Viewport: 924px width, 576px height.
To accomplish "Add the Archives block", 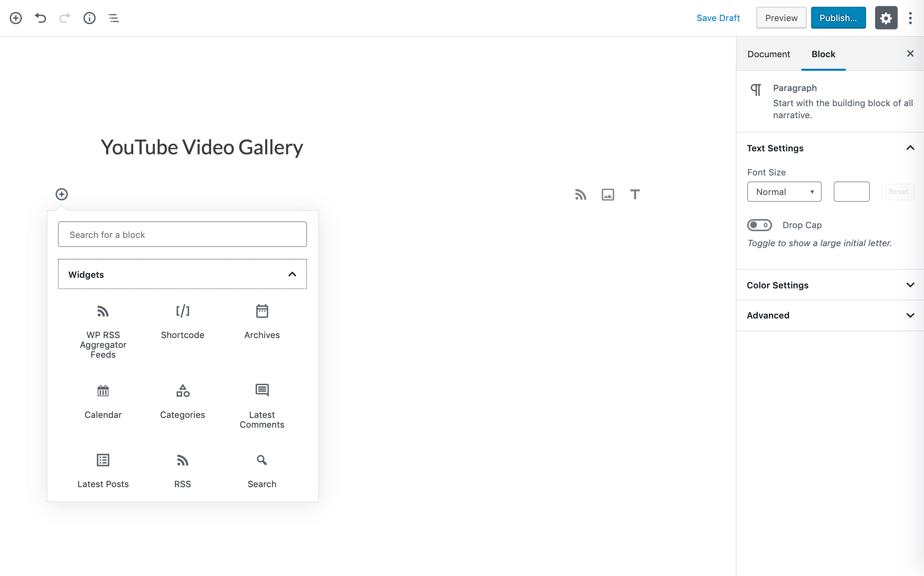I will pyautogui.click(x=262, y=322).
